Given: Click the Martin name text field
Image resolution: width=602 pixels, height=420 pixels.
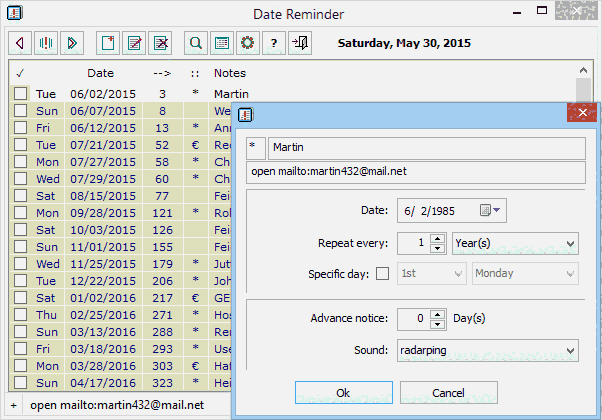Looking at the screenshot, I should click(x=425, y=147).
